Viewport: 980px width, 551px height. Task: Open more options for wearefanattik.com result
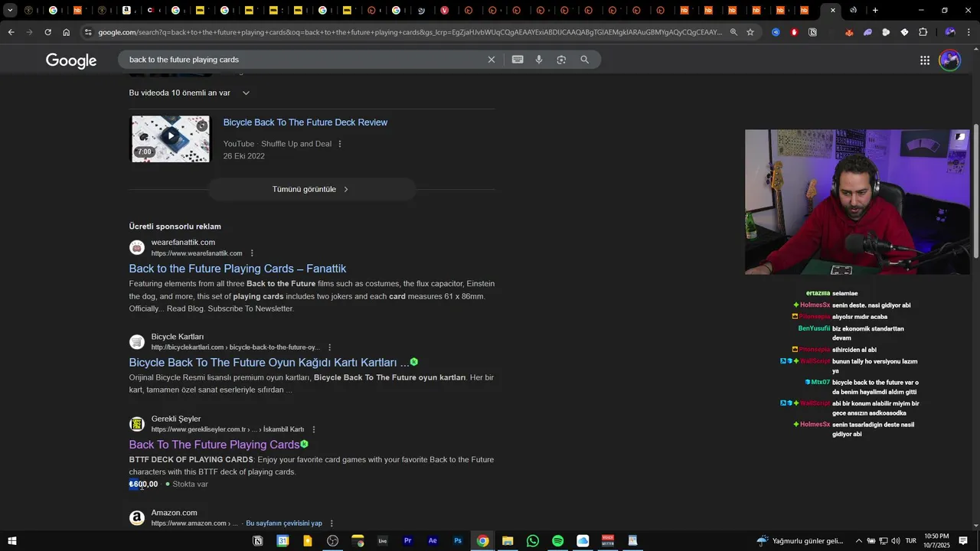point(252,253)
